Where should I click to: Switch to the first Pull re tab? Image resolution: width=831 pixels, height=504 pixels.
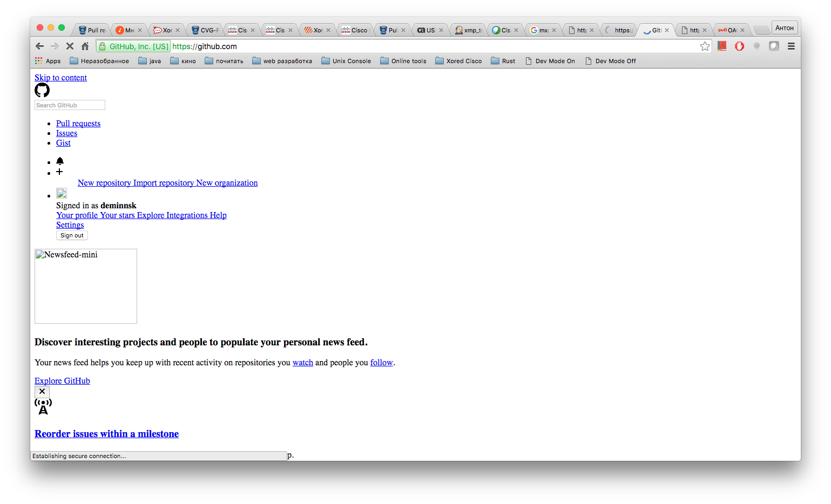tap(92, 30)
